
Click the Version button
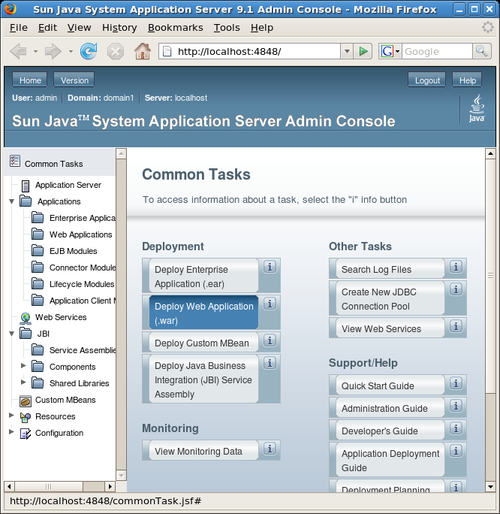[74, 80]
